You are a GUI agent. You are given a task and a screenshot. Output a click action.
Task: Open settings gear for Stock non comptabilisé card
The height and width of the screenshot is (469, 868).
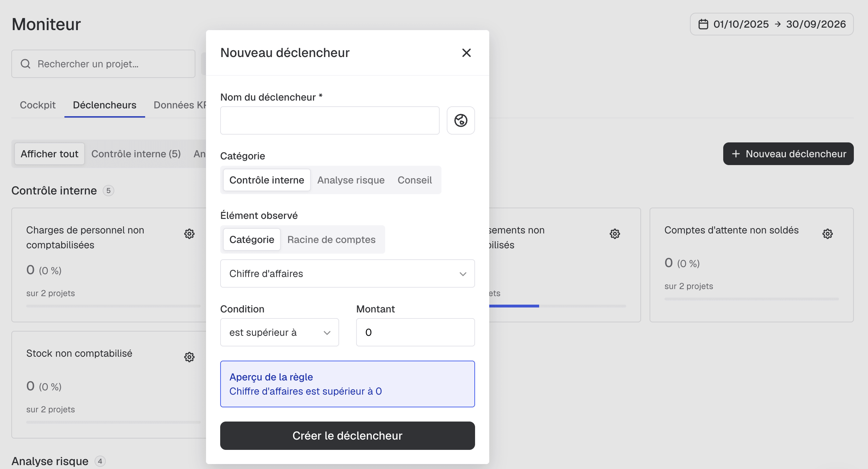189,357
